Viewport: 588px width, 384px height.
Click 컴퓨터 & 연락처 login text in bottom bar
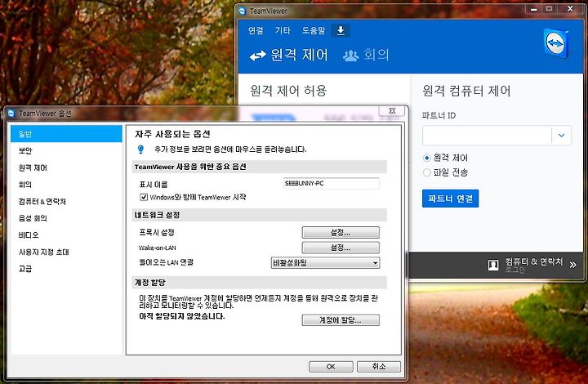[x=534, y=265]
